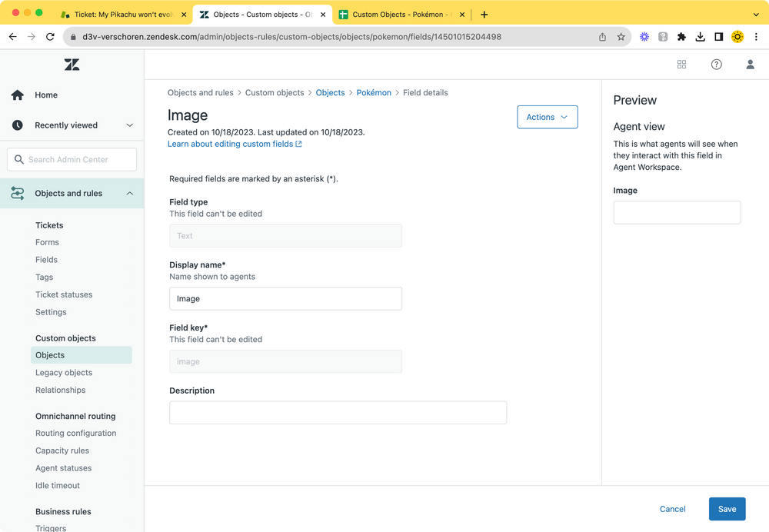The height and width of the screenshot is (532, 769).
Task: Click the Objects and rules sidebar icon
Action: coord(17,193)
